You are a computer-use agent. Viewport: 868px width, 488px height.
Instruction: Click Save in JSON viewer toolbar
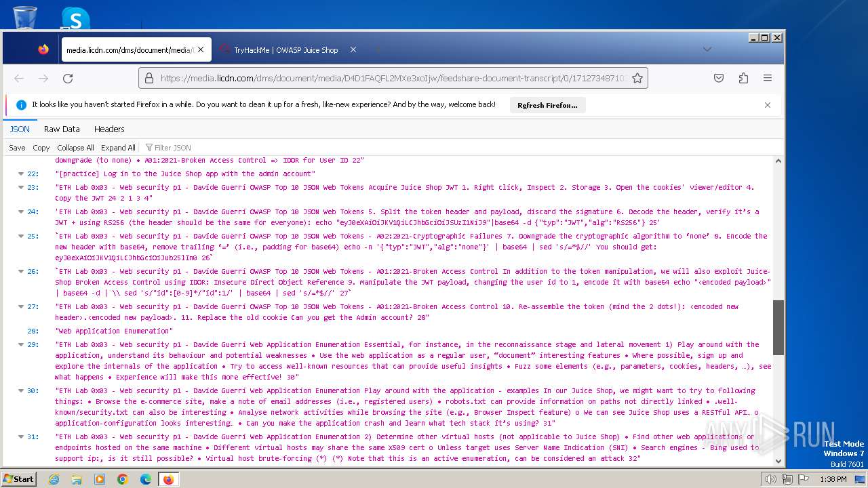(17, 148)
